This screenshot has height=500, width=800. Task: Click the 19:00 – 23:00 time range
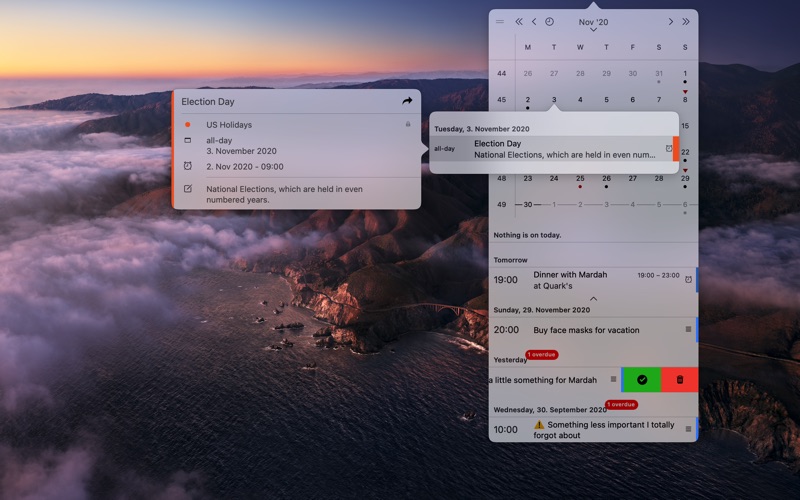658,276
